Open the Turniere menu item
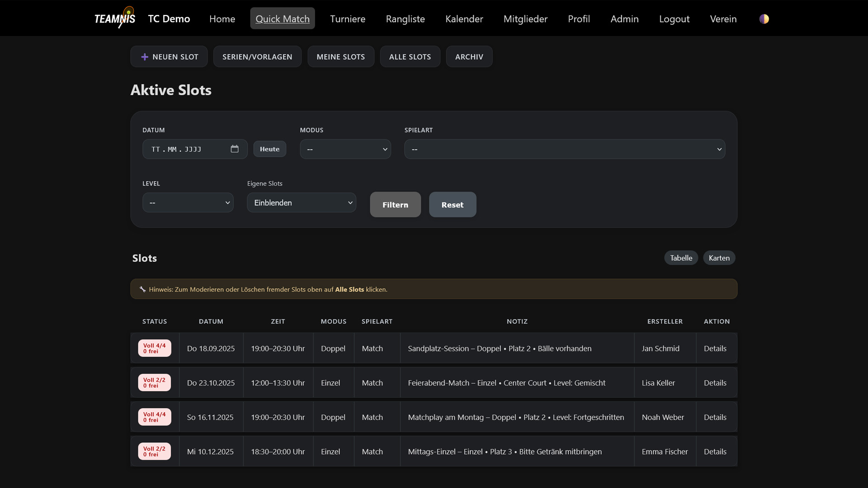Viewport: 868px width, 488px height. [348, 19]
